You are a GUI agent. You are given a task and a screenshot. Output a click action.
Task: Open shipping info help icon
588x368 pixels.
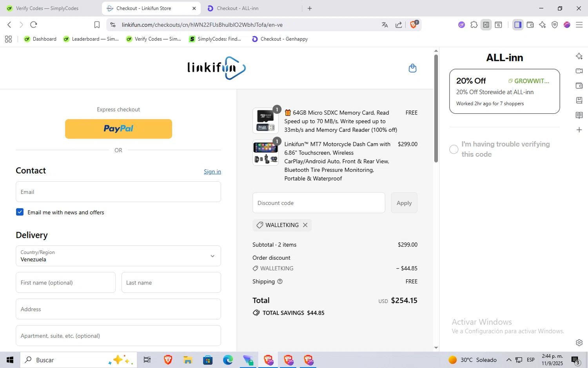pos(280,281)
